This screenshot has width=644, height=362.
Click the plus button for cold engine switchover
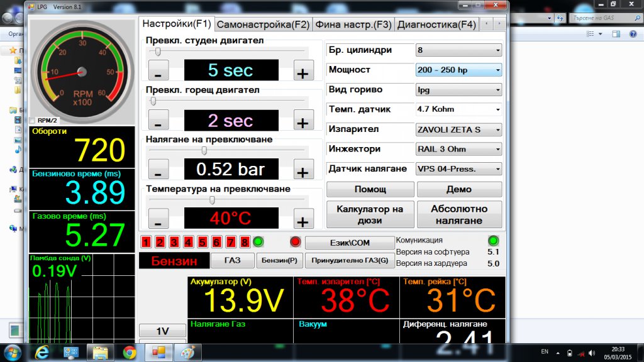[304, 71]
